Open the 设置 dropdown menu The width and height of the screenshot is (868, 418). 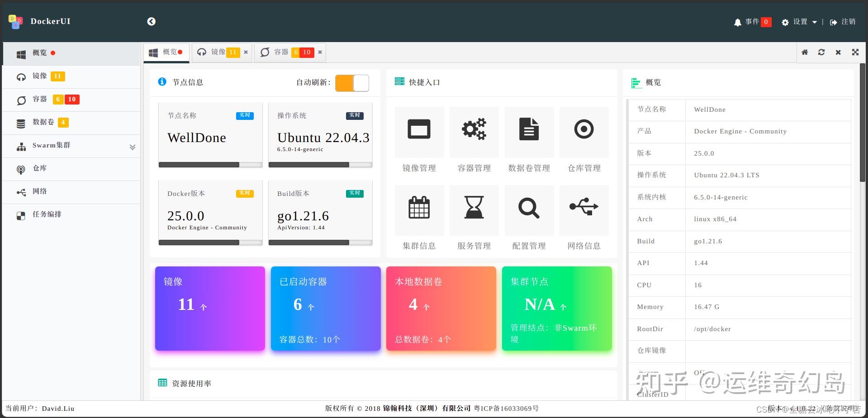799,22
